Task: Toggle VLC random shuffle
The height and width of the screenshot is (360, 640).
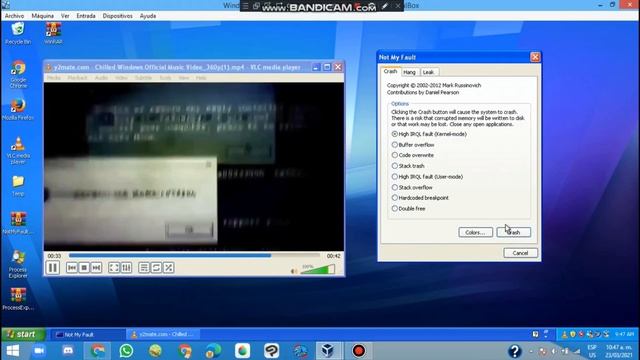Action: tap(169, 268)
